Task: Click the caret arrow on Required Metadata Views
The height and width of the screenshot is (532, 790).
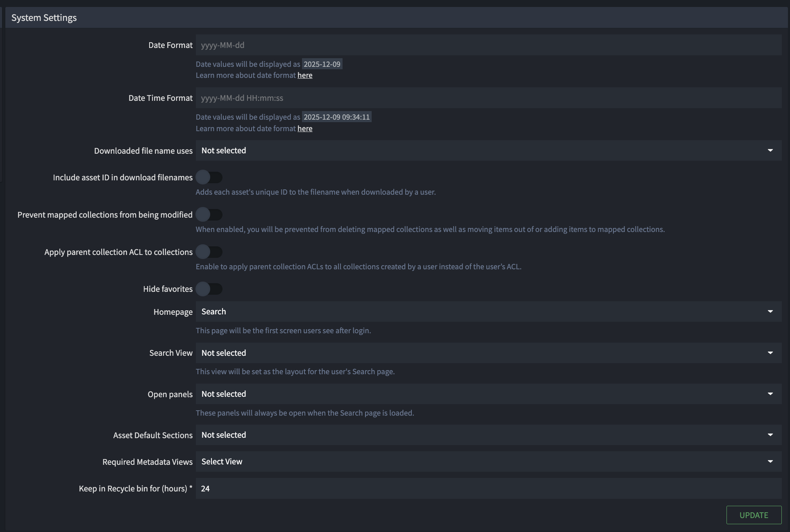Action: pyautogui.click(x=770, y=462)
